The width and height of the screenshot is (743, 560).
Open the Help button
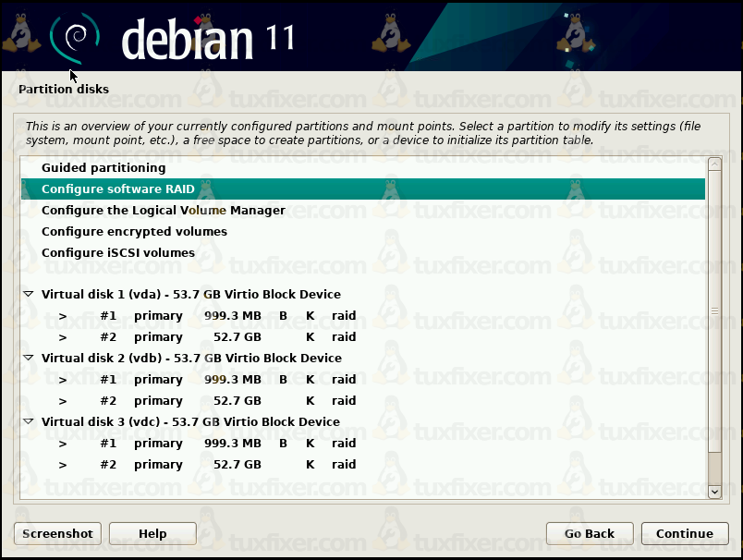[x=152, y=533]
